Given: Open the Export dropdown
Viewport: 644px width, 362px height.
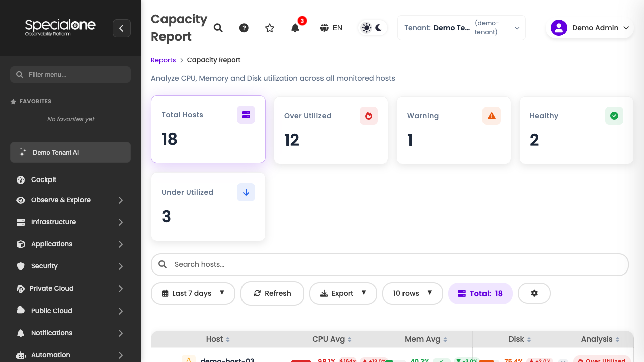Looking at the screenshot, I should click(x=343, y=293).
